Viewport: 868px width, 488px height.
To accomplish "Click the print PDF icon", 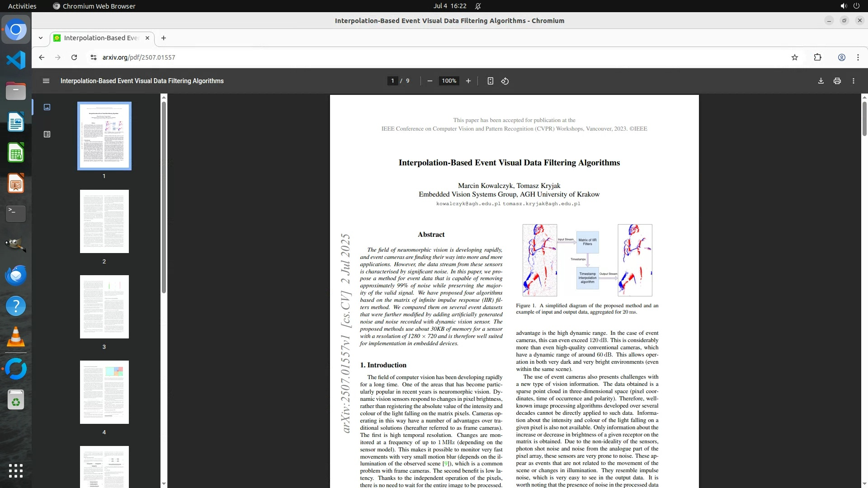I will point(837,81).
